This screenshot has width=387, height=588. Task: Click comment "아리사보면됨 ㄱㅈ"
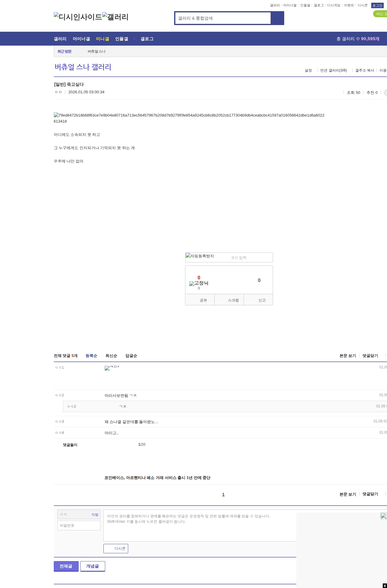[x=121, y=395]
